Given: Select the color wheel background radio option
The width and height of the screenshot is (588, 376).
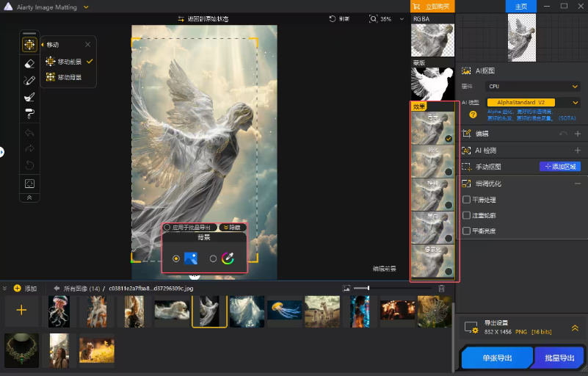Looking at the screenshot, I should coord(214,258).
